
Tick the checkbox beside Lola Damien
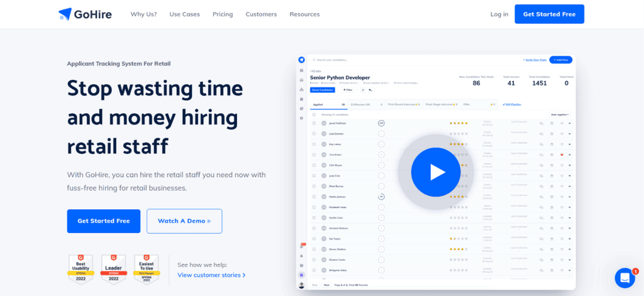click(314, 133)
